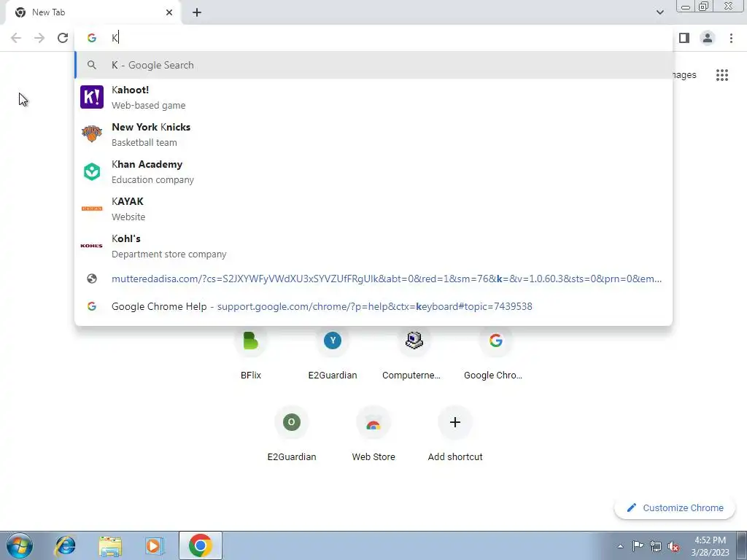Close the New Tab tab

click(x=169, y=12)
